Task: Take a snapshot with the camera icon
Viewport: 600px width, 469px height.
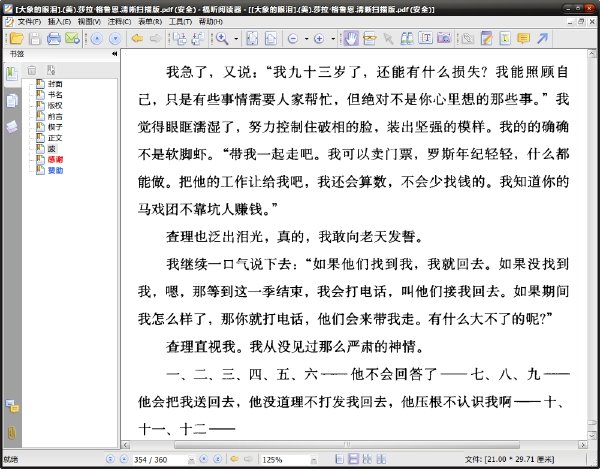Action: click(444, 39)
